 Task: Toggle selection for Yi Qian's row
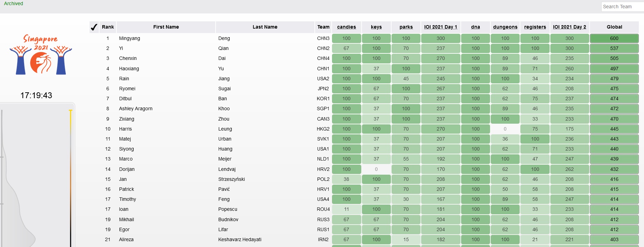click(x=94, y=48)
